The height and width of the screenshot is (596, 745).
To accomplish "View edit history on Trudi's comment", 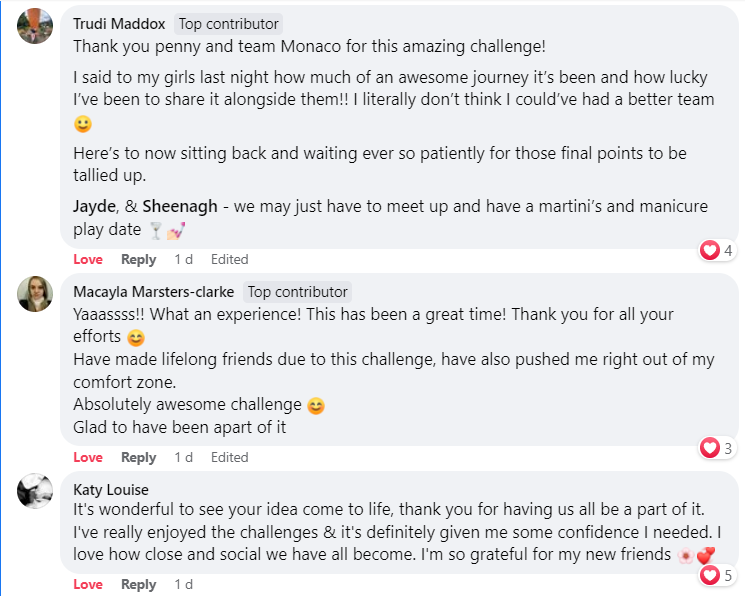I will point(229,259).
